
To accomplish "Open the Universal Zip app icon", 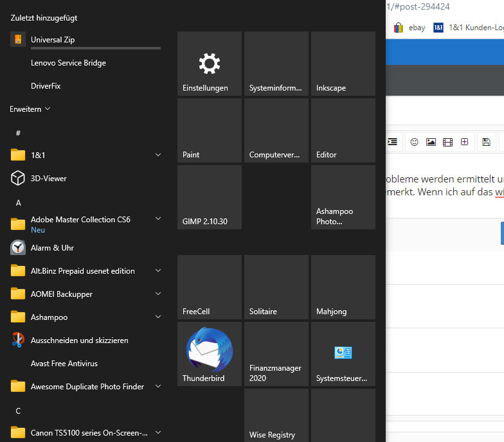I will point(18,40).
